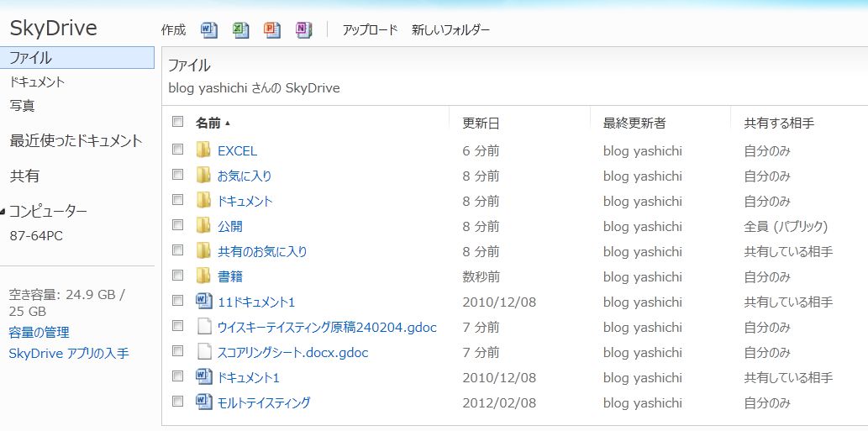Screen dimensions: 868x431
Task: Click Word icon beside モルトテイスティング
Action: tap(204, 402)
